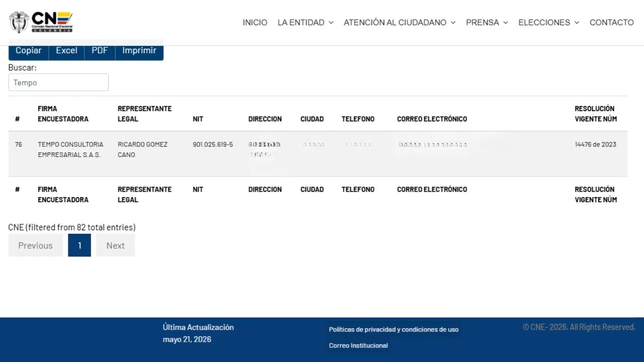
Task: Go to Next results page
Action: [115, 245]
